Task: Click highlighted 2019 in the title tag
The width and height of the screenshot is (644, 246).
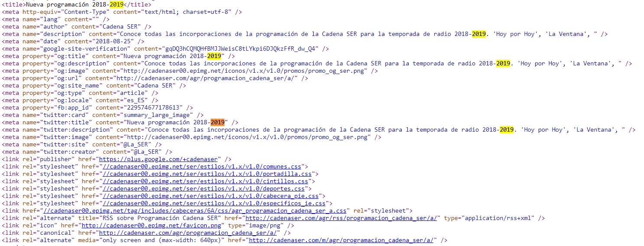Action: (117, 4)
